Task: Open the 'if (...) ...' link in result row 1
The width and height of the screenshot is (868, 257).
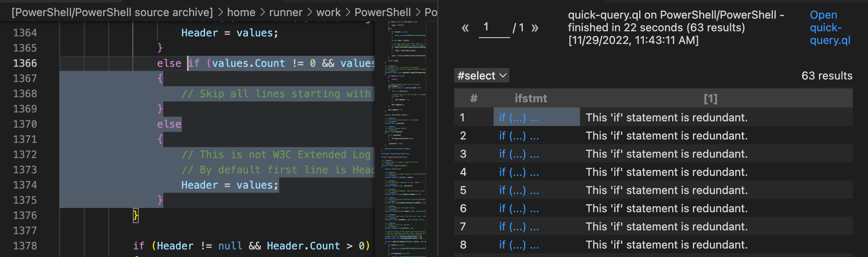Action: [x=519, y=117]
